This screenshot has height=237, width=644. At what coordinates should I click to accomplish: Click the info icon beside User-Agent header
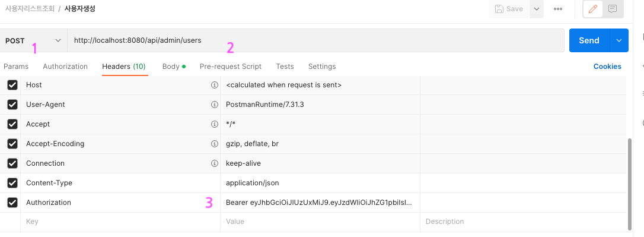pyautogui.click(x=214, y=105)
